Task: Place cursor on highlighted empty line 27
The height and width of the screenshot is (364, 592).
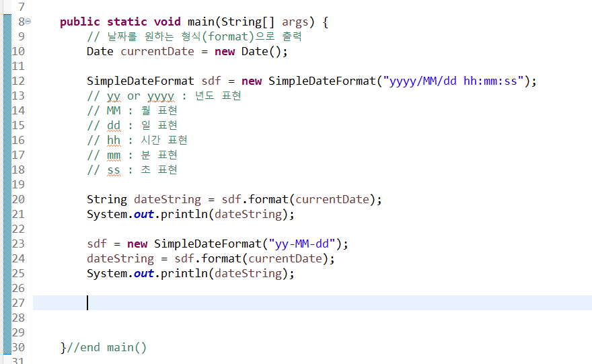Action: [312, 303]
